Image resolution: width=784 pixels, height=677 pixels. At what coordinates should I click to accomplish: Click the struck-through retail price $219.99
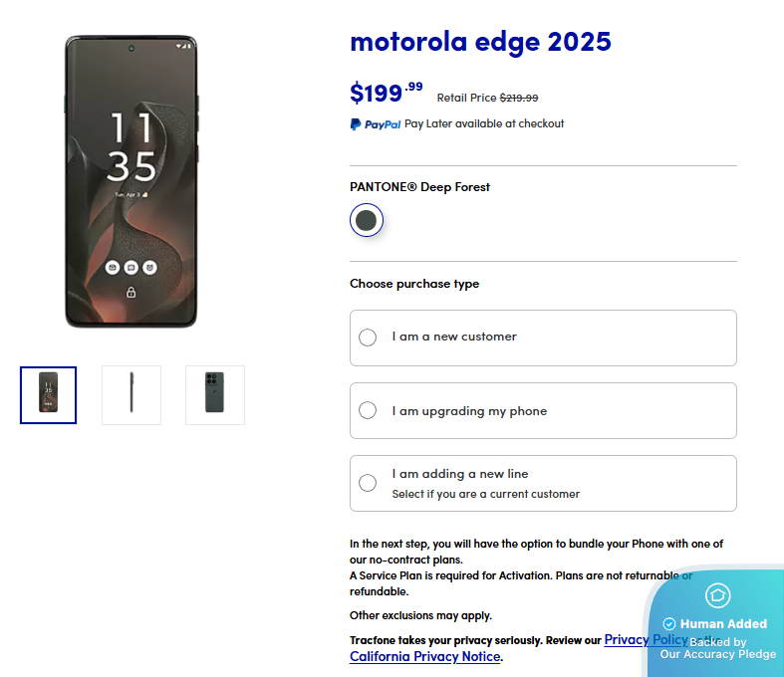(519, 98)
